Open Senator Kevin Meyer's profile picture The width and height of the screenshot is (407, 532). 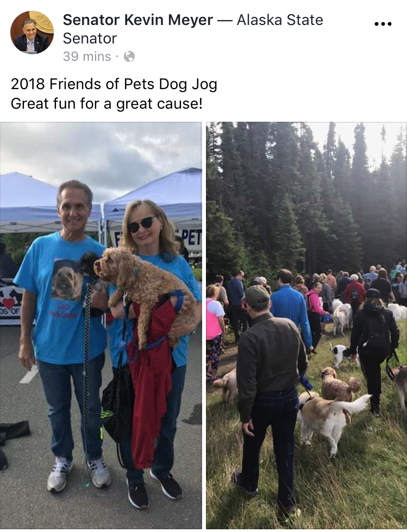click(32, 32)
